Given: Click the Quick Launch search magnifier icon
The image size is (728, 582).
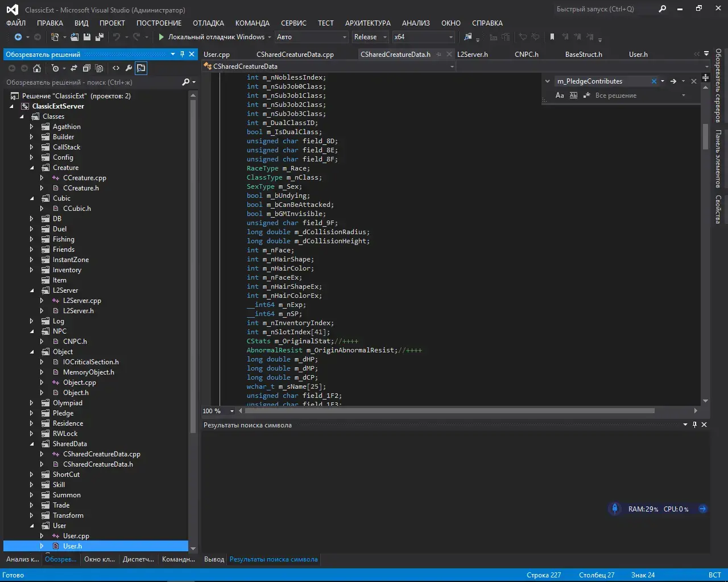Looking at the screenshot, I should pos(662,9).
